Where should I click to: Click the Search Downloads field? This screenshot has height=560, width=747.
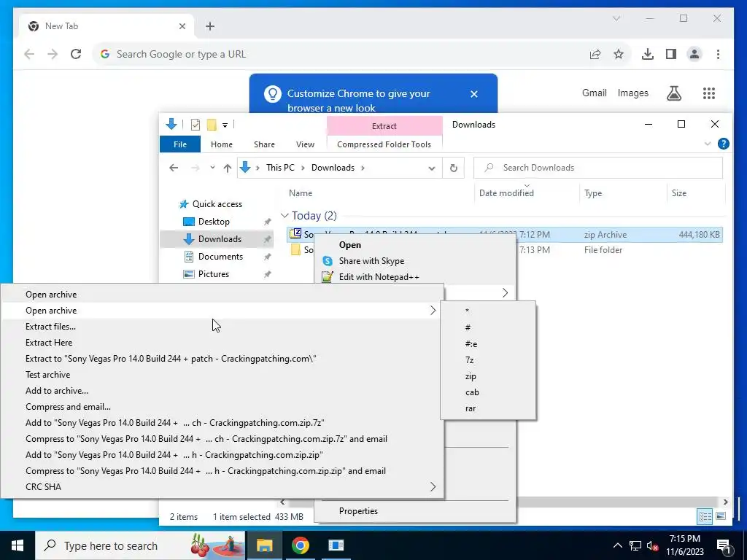(598, 168)
